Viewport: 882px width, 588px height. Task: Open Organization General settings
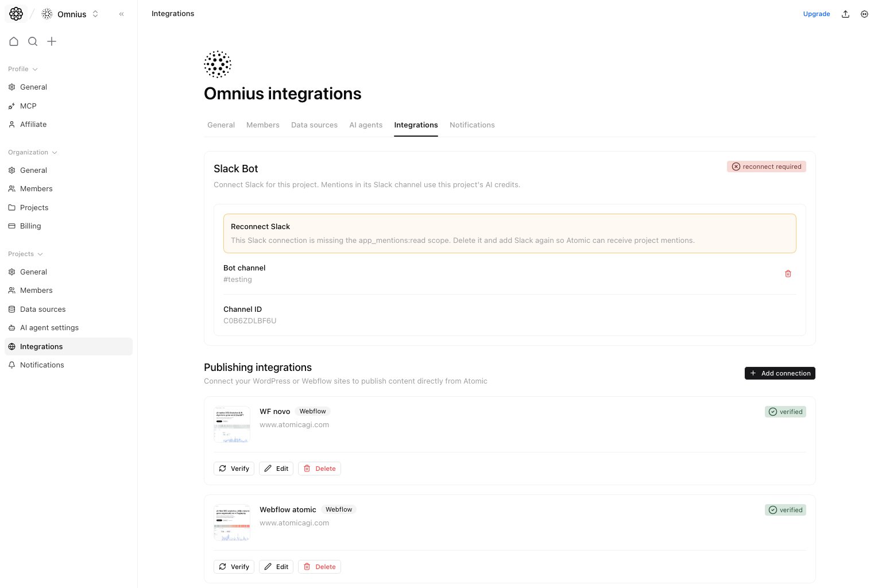tap(68, 171)
